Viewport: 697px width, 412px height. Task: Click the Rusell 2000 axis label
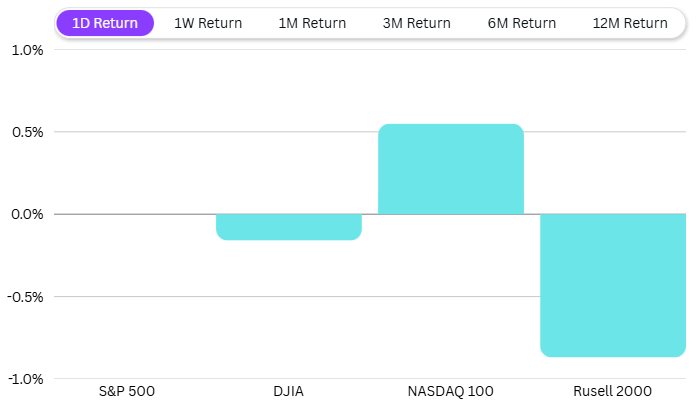tap(613, 390)
